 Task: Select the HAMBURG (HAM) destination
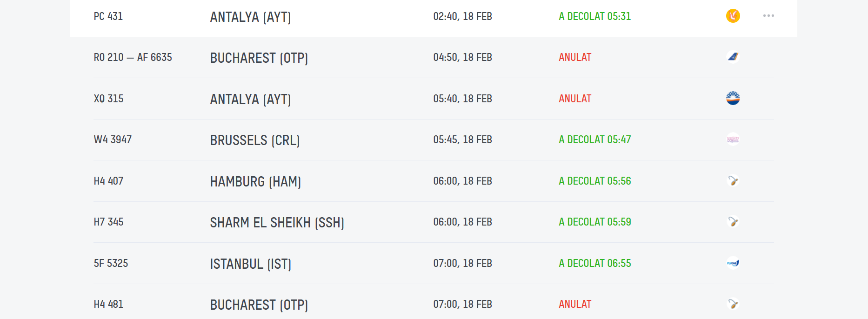255,181
